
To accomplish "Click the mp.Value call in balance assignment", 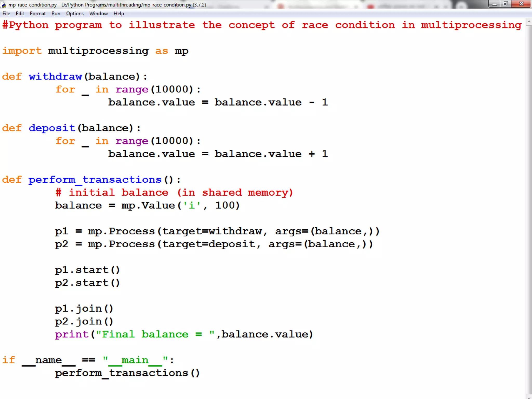I will [x=148, y=205].
